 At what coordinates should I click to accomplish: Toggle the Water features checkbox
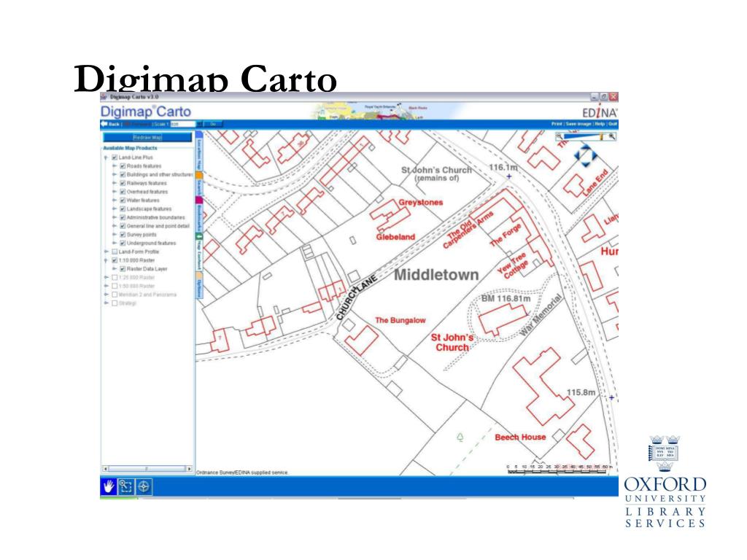123,201
